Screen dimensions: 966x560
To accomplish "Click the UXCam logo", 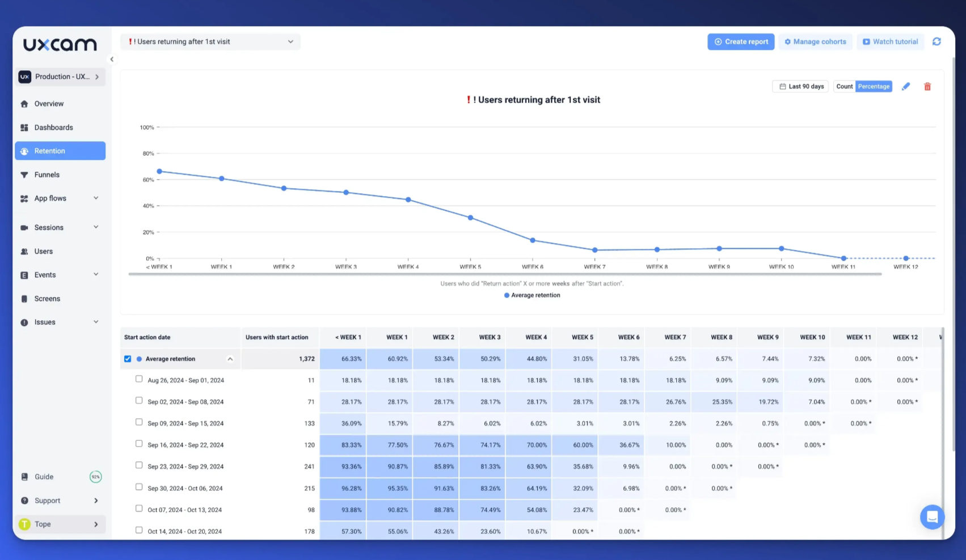I will (x=60, y=45).
